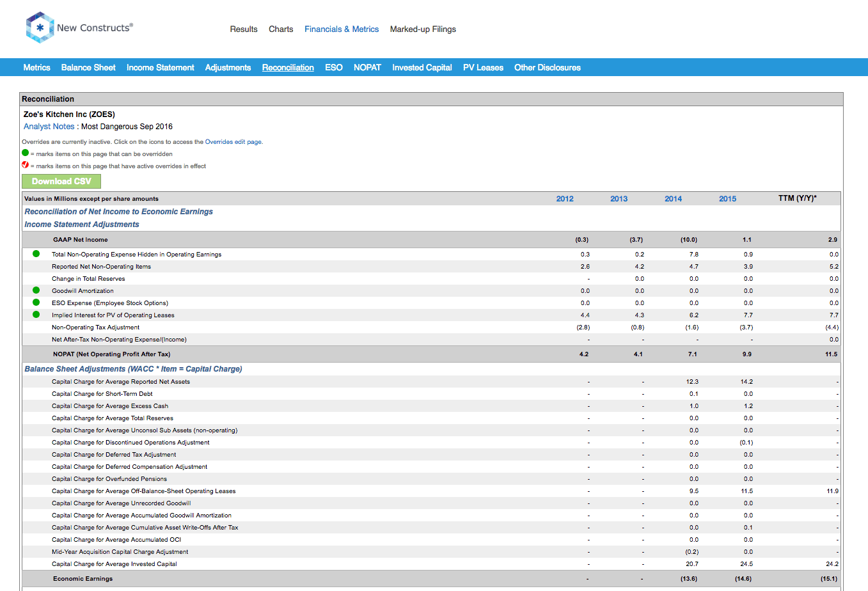Click Reported Net Non-Operating Items row label
868x591 pixels.
101,267
